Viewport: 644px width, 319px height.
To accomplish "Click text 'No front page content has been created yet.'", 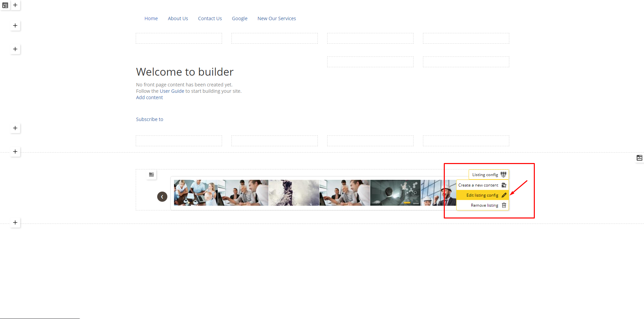I will coord(184,85).
